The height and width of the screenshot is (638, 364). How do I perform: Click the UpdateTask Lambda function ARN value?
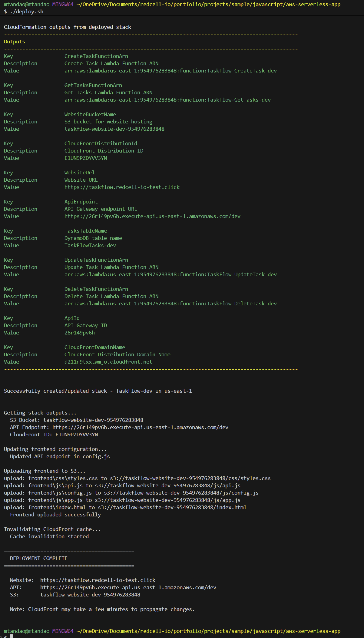pos(170,274)
